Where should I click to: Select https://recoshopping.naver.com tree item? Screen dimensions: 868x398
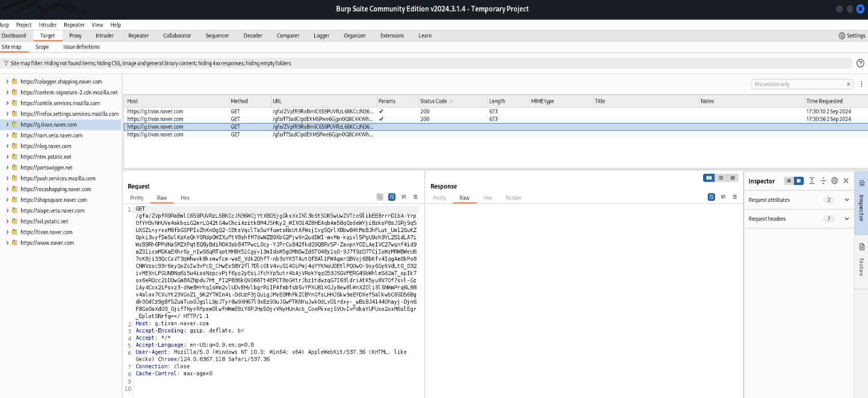click(55, 189)
